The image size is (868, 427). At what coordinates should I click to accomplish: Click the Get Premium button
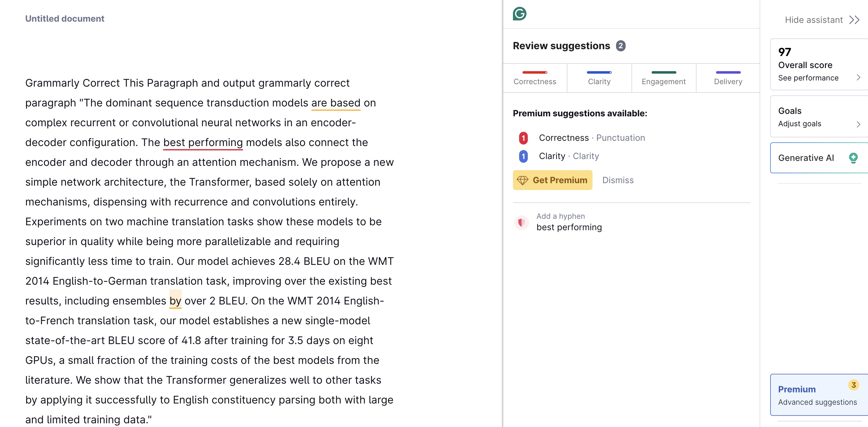(552, 180)
